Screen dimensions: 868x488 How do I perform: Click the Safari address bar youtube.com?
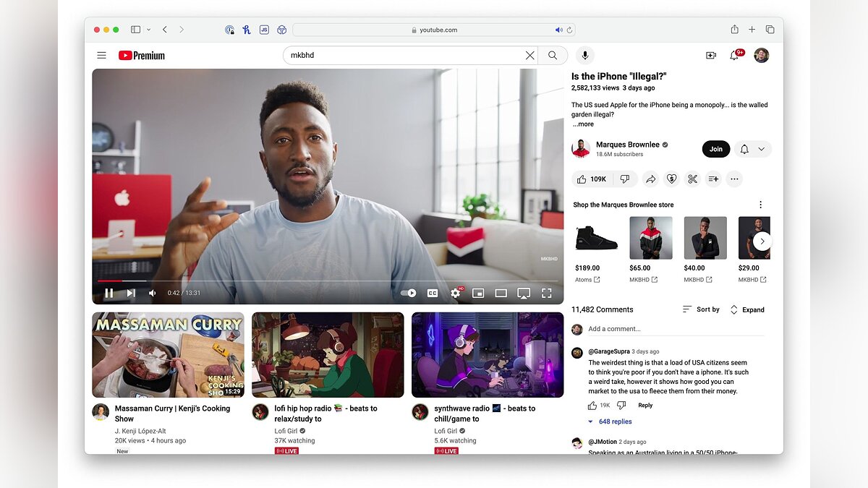(434, 30)
